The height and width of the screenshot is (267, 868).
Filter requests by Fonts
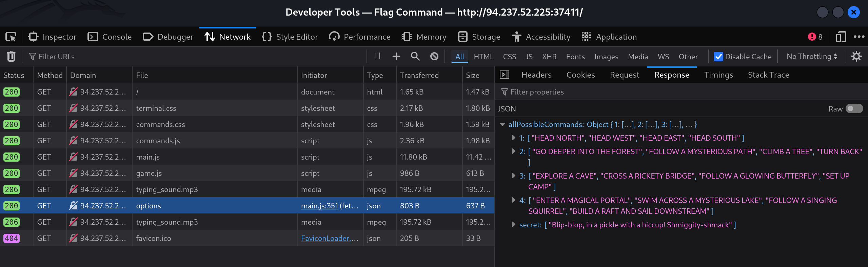pos(575,57)
